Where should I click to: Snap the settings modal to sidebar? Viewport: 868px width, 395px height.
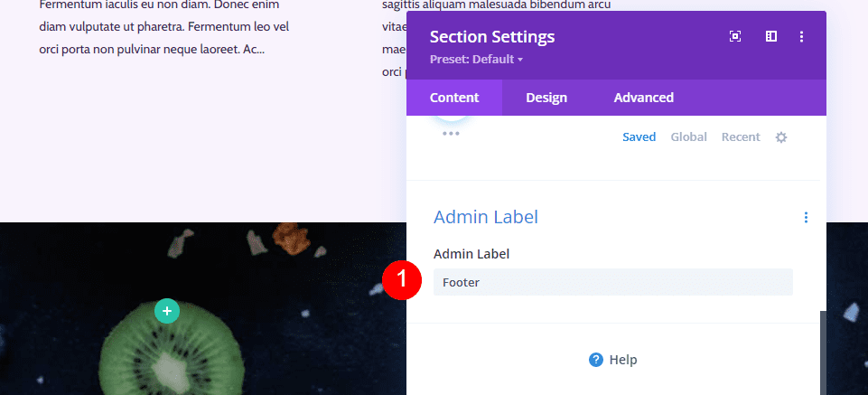click(x=771, y=36)
